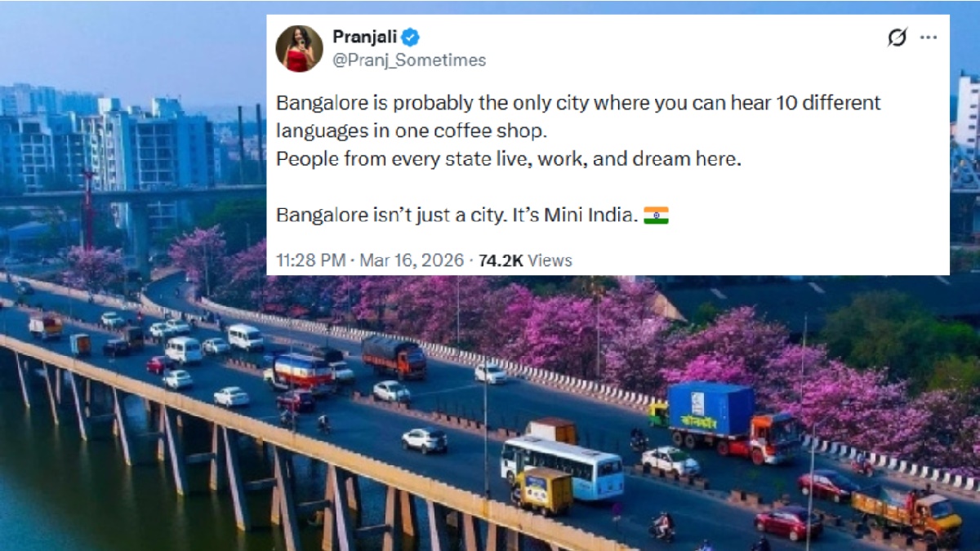This screenshot has height=551, width=980.
Task: View the 74.2K Views count
Action: point(525,260)
